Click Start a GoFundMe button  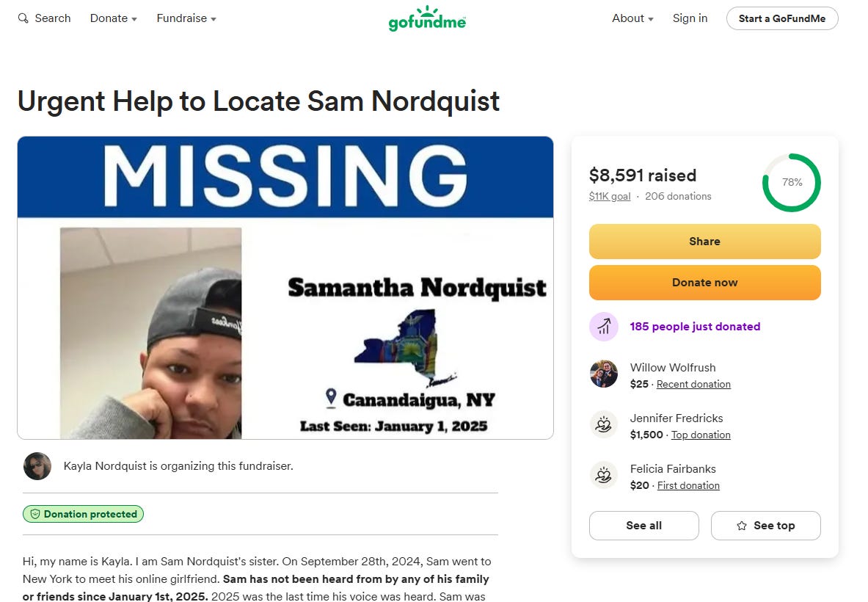[x=782, y=18]
